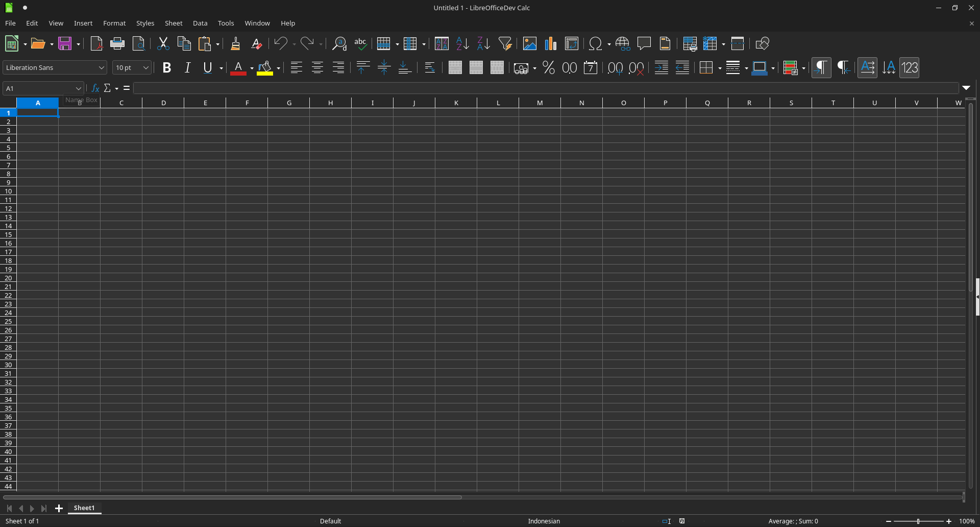Viewport: 980px width, 527px height.
Task: Insert an image
Action: (530, 43)
